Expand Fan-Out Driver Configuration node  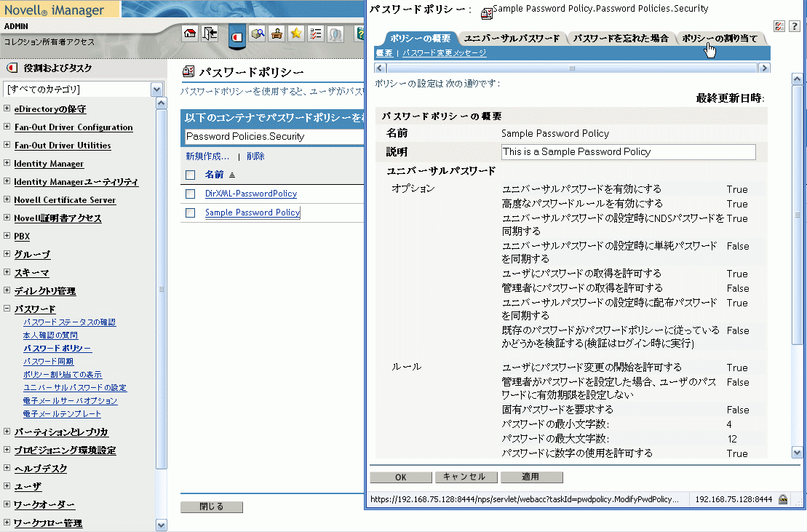[7, 126]
